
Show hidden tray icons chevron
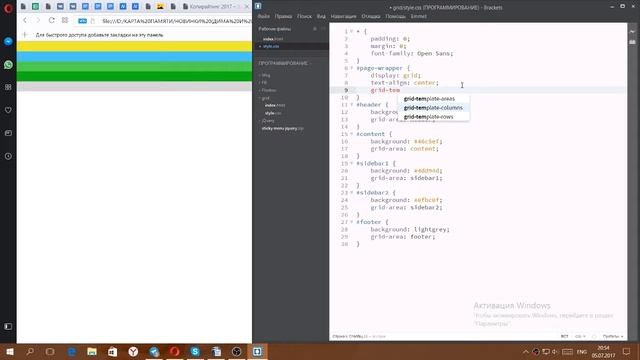(x=526, y=352)
